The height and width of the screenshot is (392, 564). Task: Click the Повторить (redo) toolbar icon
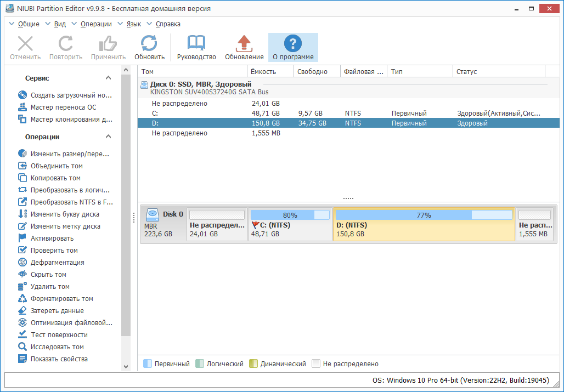pyautogui.click(x=66, y=44)
